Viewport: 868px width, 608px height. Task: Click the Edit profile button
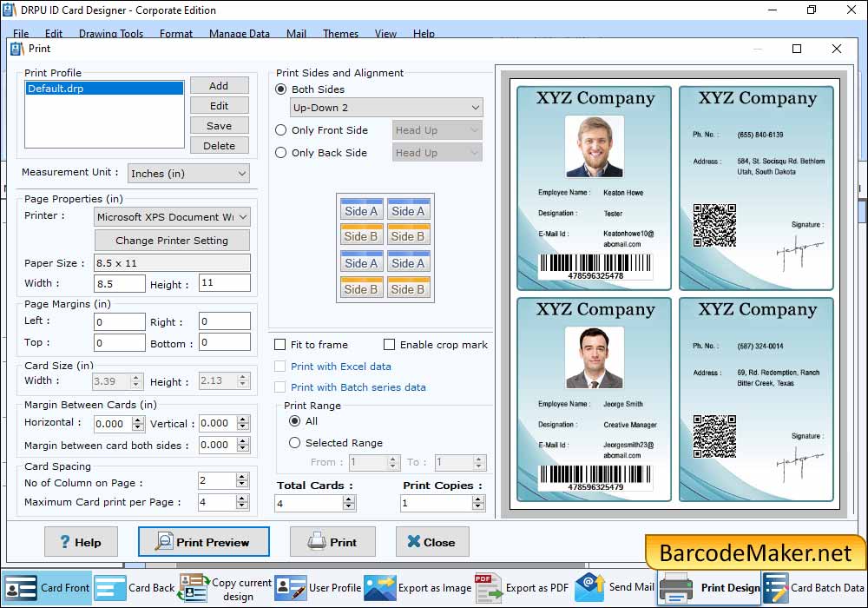pyautogui.click(x=220, y=106)
